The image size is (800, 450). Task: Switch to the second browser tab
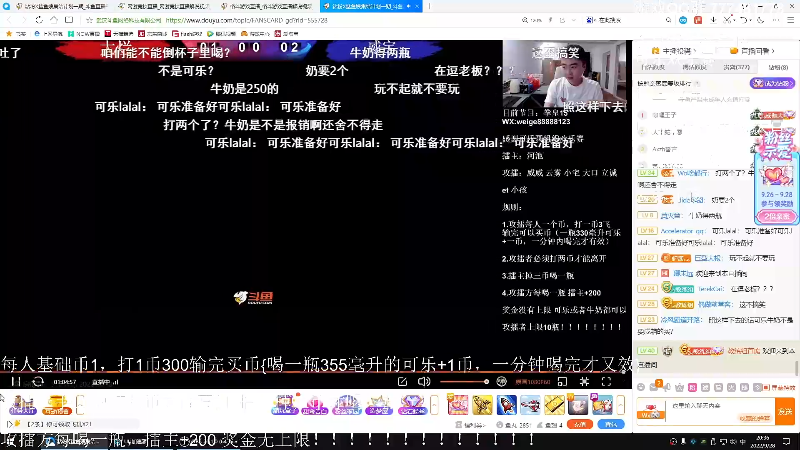163,6
